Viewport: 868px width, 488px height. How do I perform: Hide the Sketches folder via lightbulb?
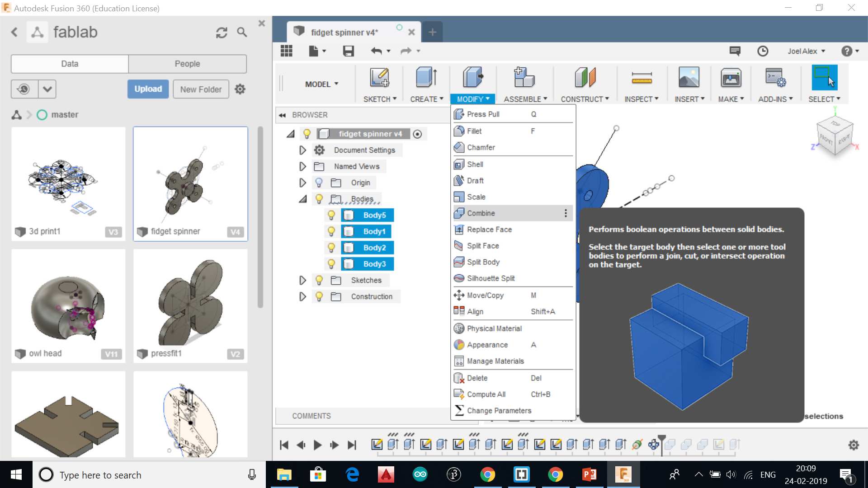[319, 280]
